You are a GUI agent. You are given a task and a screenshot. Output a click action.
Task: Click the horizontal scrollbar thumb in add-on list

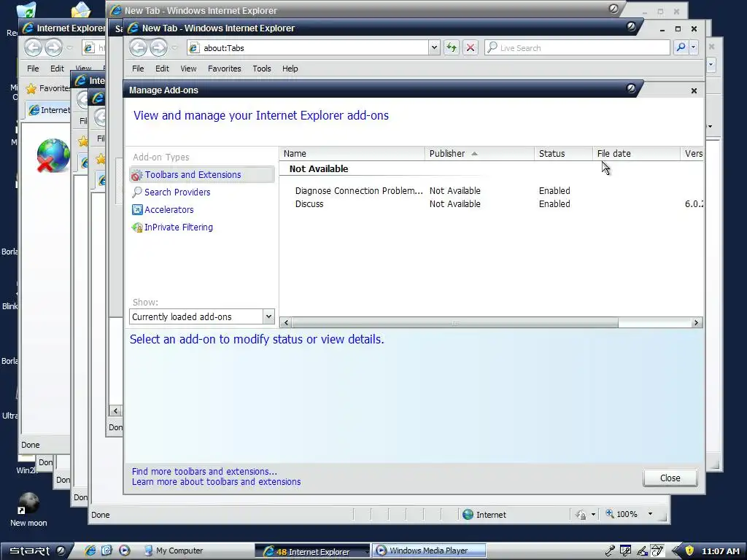tap(455, 323)
